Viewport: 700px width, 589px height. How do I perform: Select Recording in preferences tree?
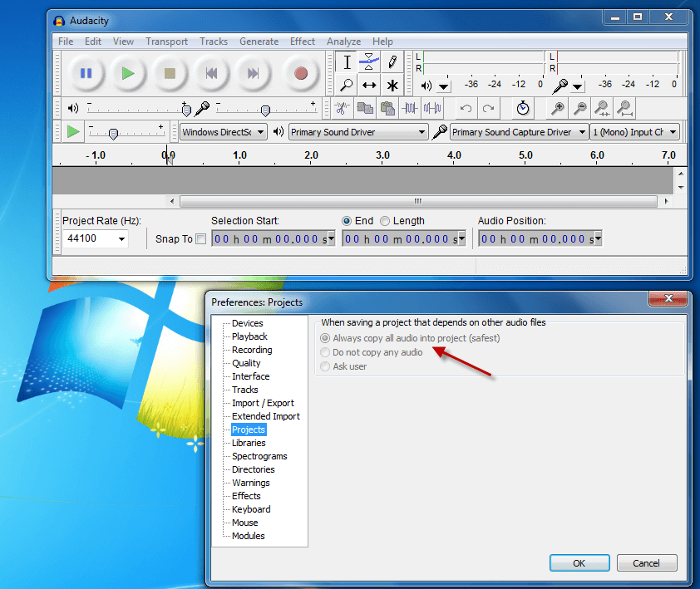tap(252, 350)
